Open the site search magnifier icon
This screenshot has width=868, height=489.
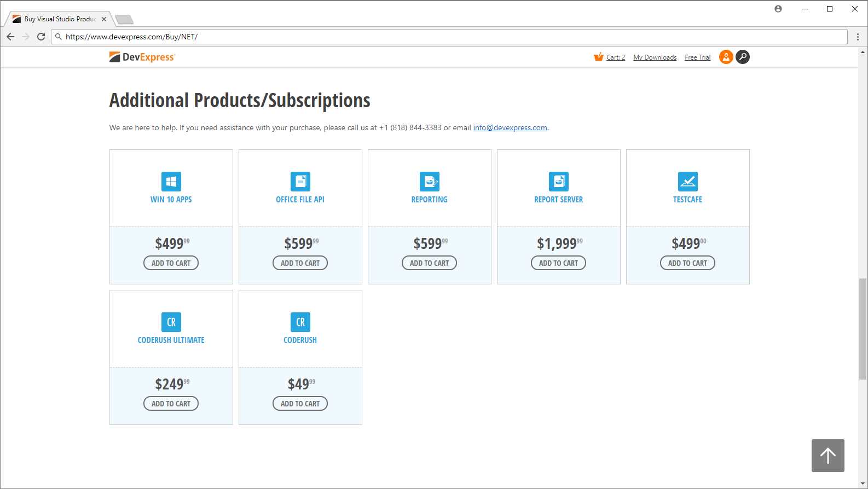pyautogui.click(x=743, y=57)
